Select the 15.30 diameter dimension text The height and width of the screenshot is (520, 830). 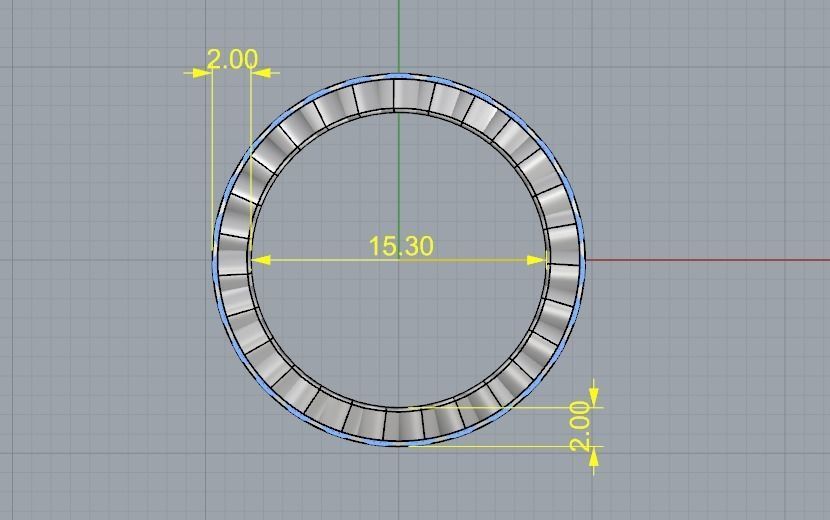click(401, 246)
